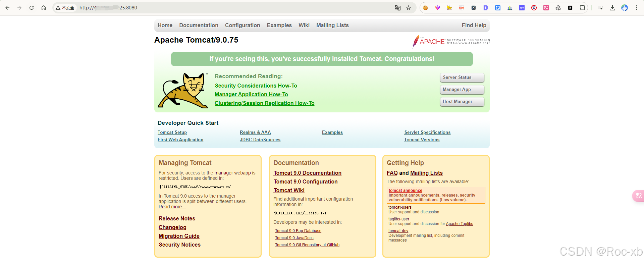Open Security Considerations How-To link
This screenshot has width=644, height=262.
coord(256,86)
